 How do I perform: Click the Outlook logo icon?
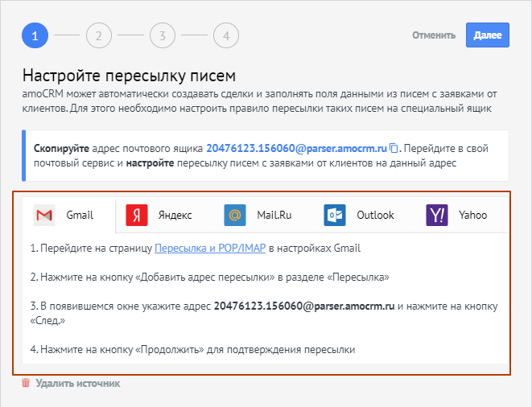pos(335,215)
